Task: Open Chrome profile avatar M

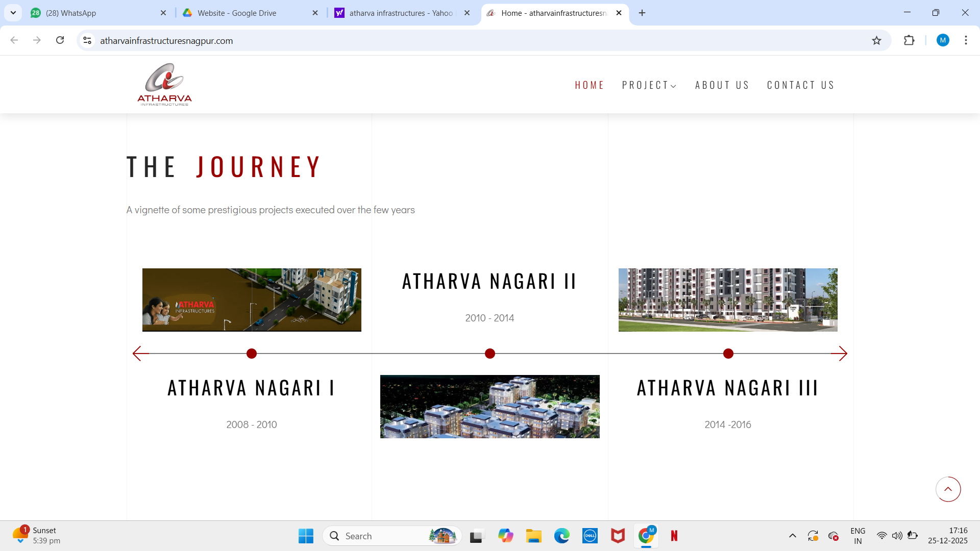Action: pyautogui.click(x=942, y=40)
